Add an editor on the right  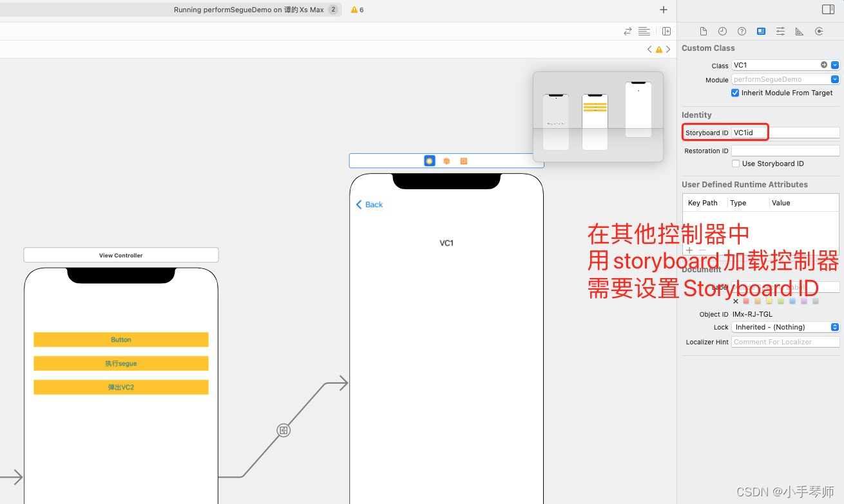pyautogui.click(x=666, y=31)
